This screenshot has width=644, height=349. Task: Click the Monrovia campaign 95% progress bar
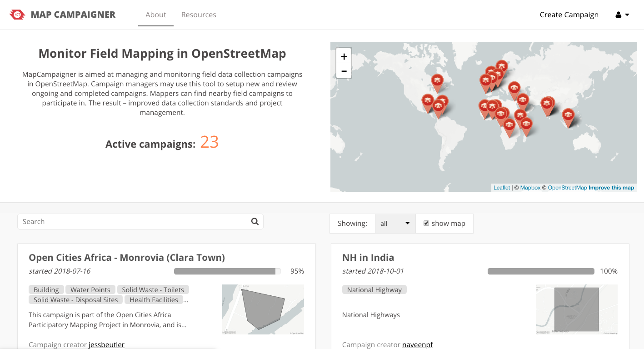pos(227,271)
